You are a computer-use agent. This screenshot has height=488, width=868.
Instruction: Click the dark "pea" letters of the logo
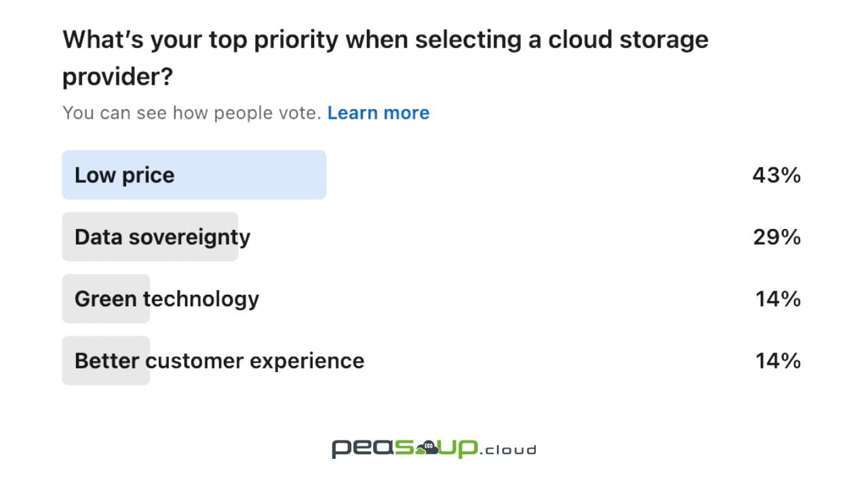359,449
